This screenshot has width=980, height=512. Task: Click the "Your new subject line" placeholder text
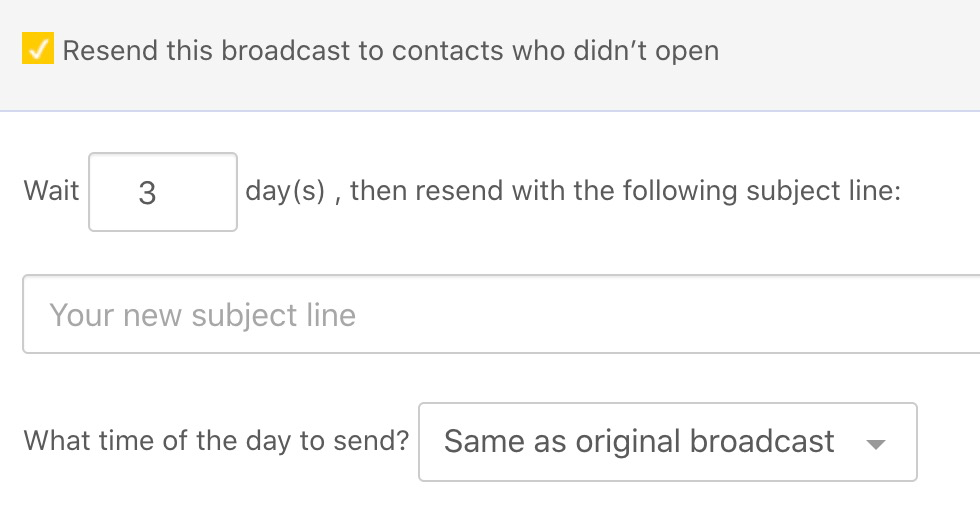click(x=202, y=316)
